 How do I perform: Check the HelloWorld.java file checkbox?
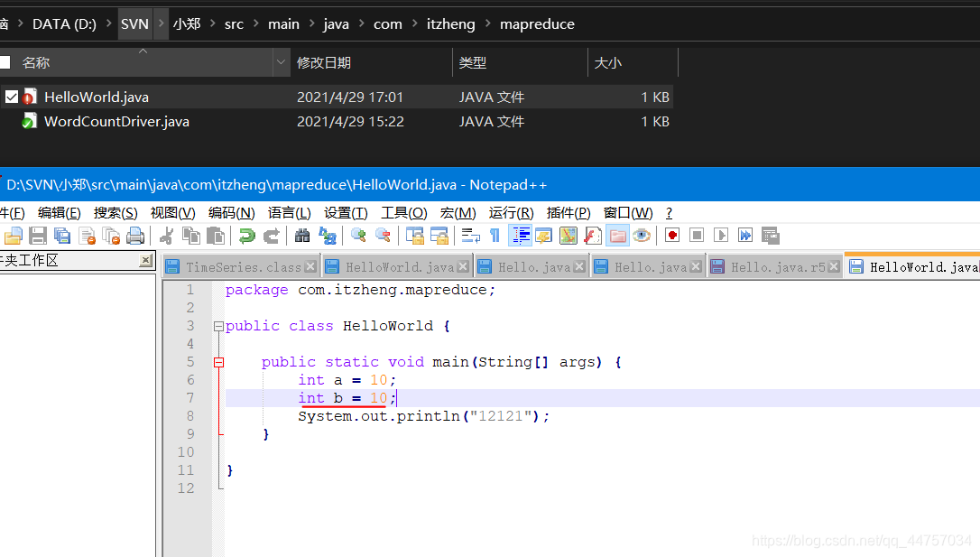click(11, 97)
